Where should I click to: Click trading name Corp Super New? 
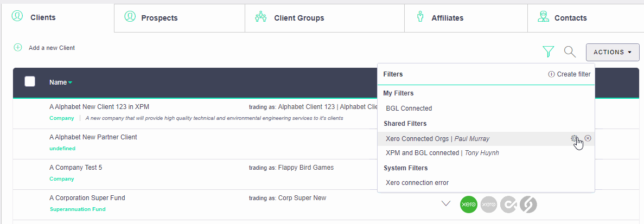pyautogui.click(x=302, y=198)
